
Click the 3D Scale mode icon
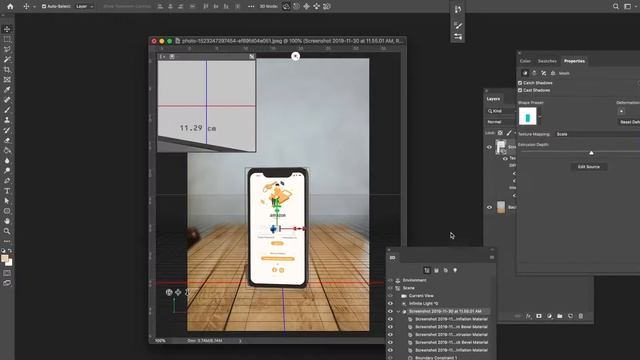327,7
